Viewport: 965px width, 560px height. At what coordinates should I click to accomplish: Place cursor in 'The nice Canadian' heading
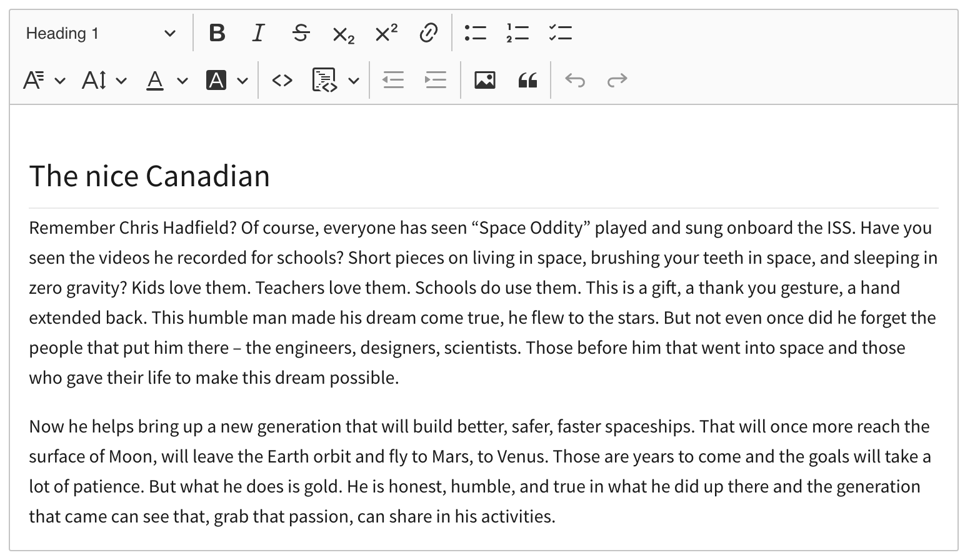(149, 176)
